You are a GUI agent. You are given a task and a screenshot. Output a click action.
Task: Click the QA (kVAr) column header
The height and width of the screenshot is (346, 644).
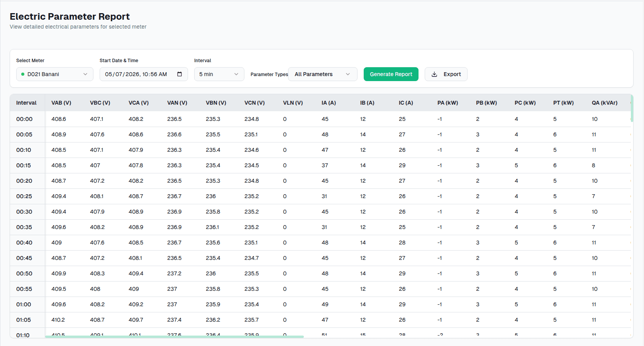click(x=605, y=103)
